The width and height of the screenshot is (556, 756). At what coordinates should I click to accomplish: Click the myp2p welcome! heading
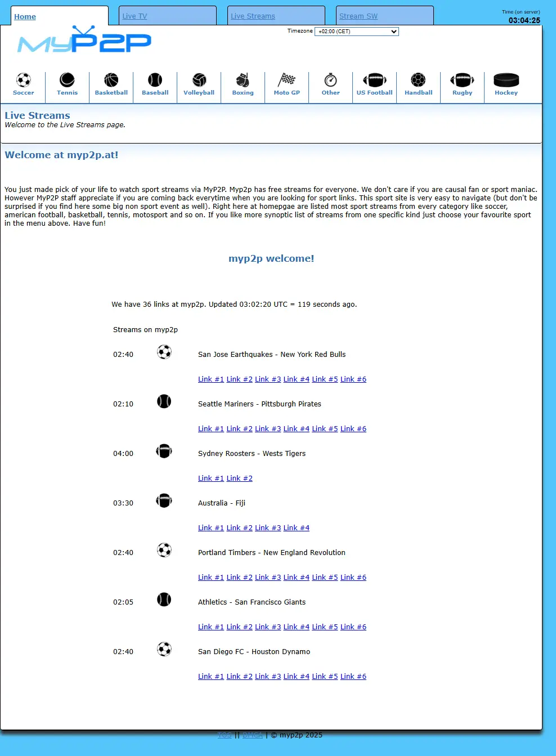click(x=271, y=258)
